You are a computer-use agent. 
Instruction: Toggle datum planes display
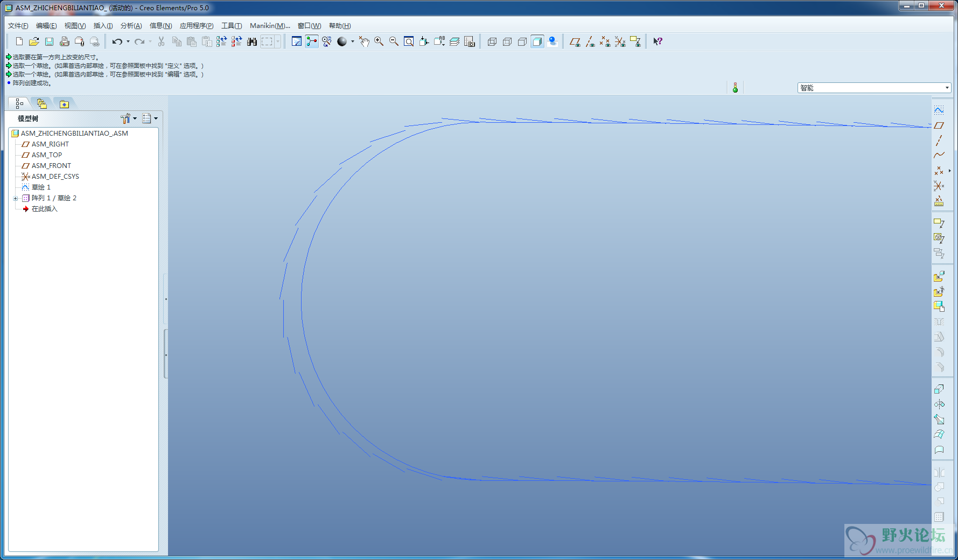[x=575, y=41]
